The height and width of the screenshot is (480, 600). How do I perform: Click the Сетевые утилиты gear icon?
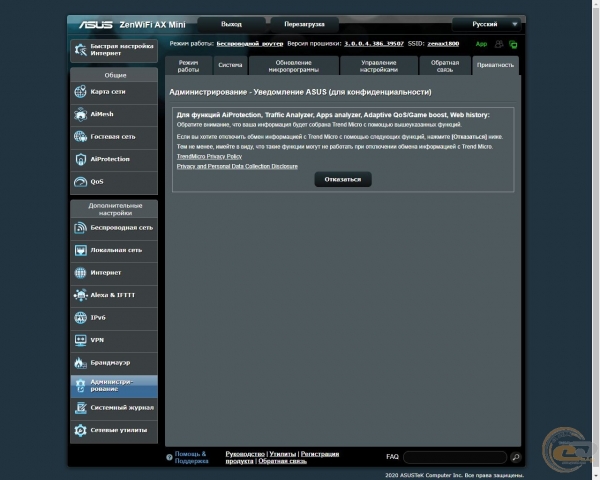coord(80,430)
